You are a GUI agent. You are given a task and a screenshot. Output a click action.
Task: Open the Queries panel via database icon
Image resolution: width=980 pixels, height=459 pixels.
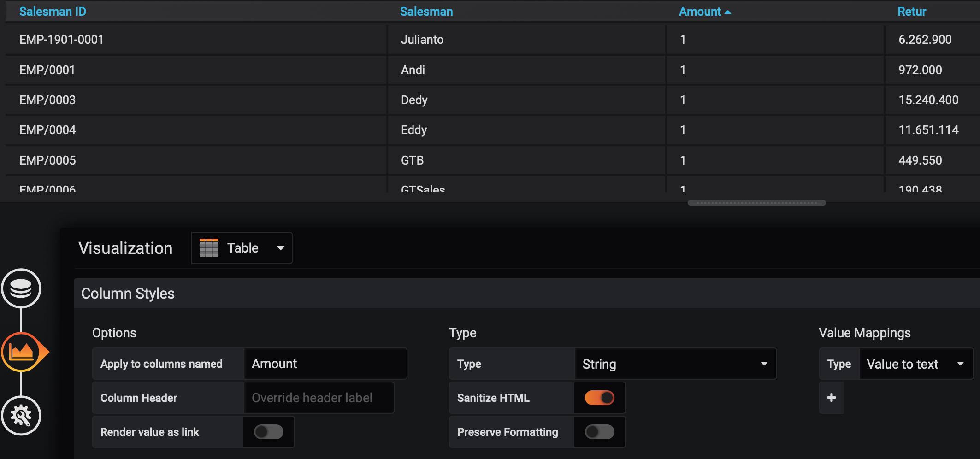[22, 289]
